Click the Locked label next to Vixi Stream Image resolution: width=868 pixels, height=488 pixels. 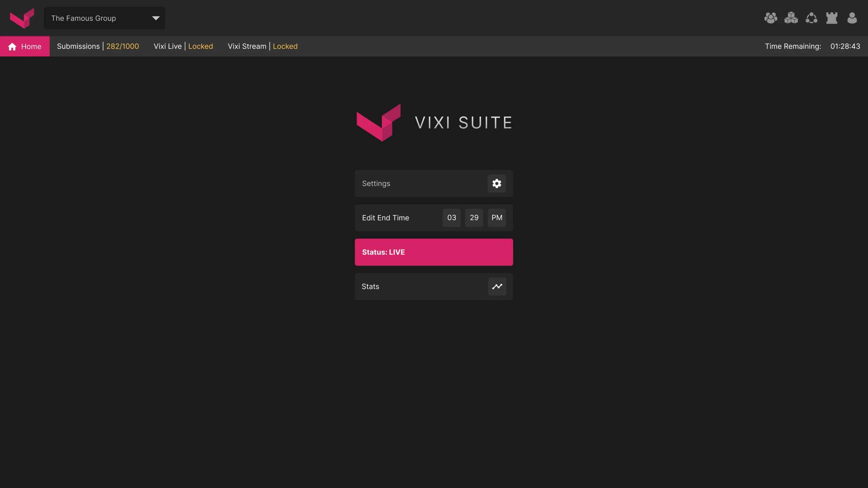pyautogui.click(x=285, y=46)
